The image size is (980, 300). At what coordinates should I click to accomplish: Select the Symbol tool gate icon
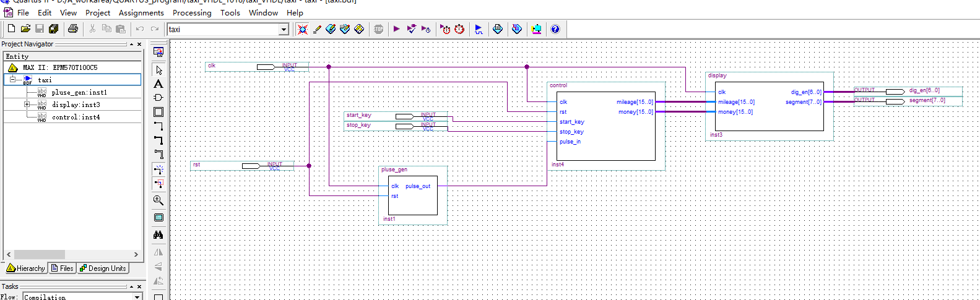click(158, 98)
